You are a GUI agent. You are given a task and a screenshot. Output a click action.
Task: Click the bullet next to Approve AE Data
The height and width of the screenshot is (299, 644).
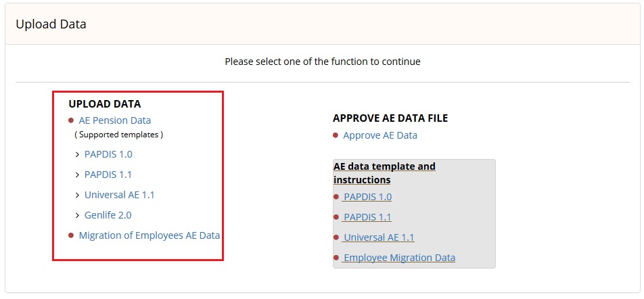[336, 135]
